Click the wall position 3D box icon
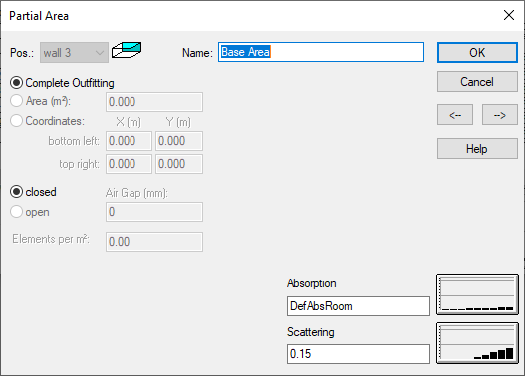Image resolution: width=525 pixels, height=376 pixels. point(126,50)
